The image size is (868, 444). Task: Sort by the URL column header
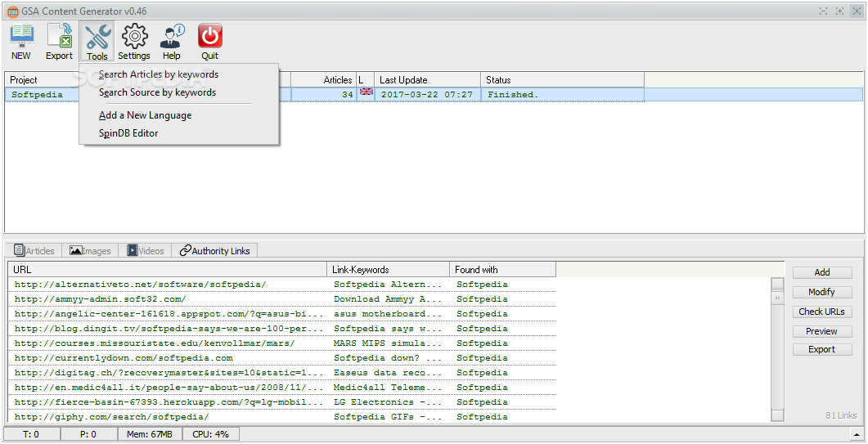[167, 270]
